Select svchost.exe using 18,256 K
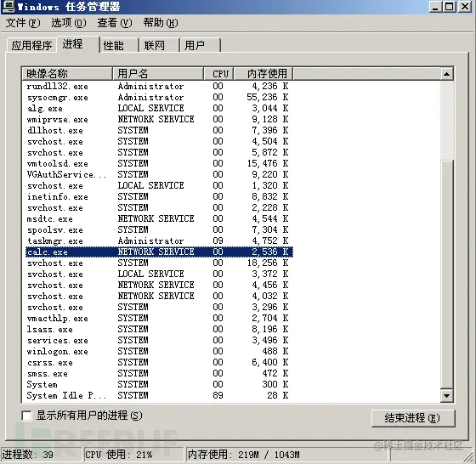Screen dimensions: 476x464 159,263
